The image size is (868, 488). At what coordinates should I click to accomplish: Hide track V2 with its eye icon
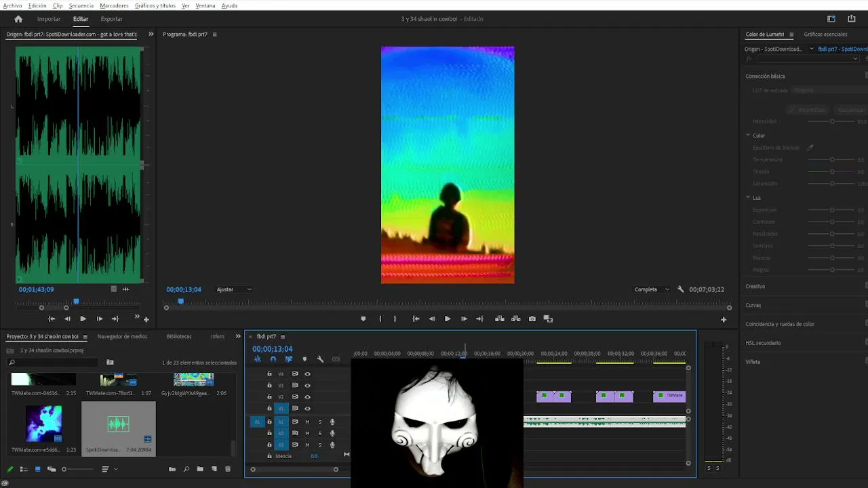(x=307, y=397)
